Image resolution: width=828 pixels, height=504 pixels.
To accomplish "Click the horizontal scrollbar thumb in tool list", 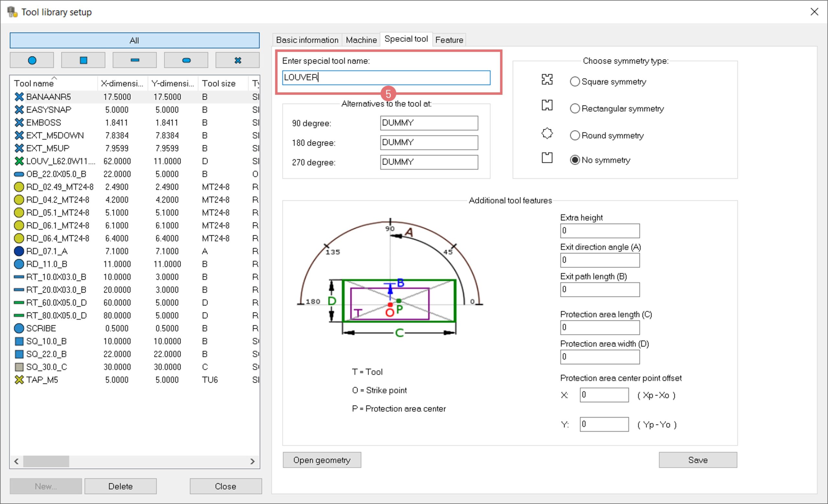I will (x=46, y=461).
